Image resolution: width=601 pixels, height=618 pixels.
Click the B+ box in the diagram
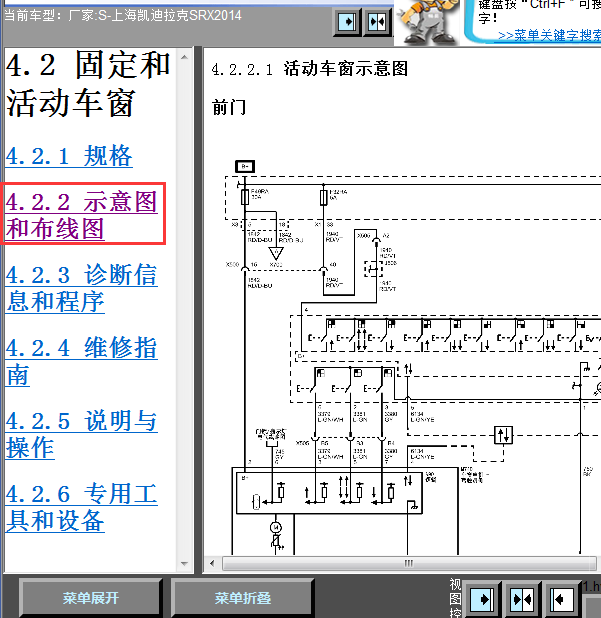245,166
